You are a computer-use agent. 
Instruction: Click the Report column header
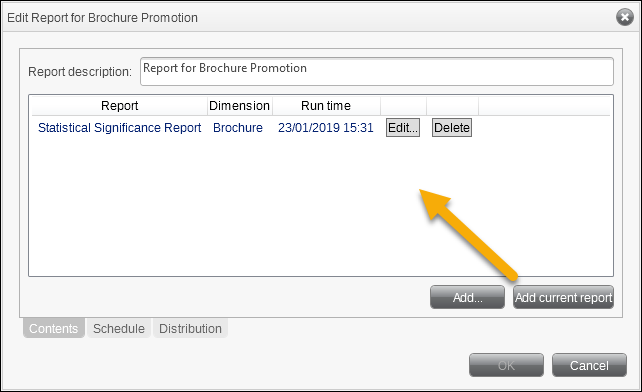[x=120, y=106]
